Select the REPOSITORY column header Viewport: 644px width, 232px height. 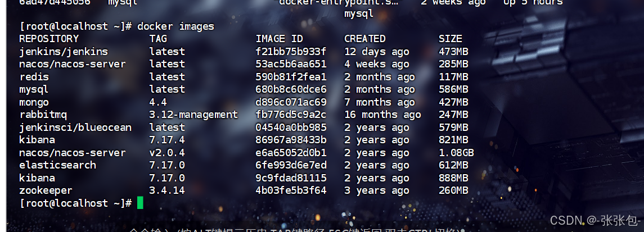click(x=49, y=39)
